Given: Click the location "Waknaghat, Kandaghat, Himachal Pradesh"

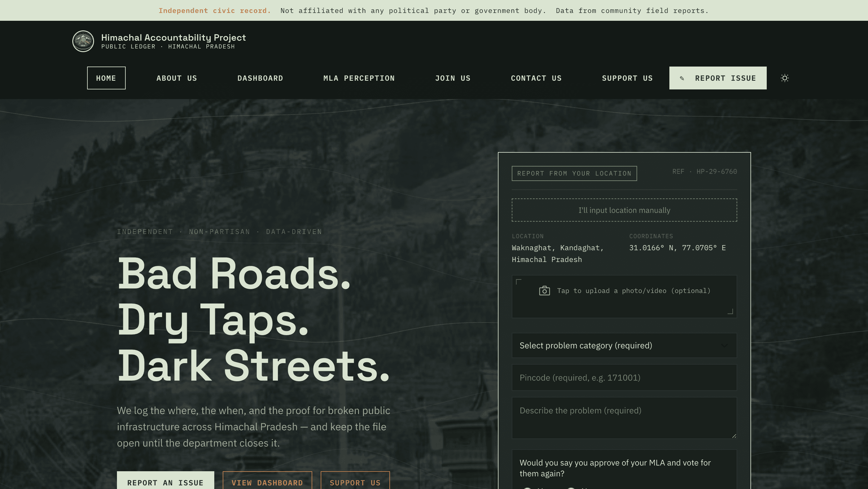Looking at the screenshot, I should 558,254.
